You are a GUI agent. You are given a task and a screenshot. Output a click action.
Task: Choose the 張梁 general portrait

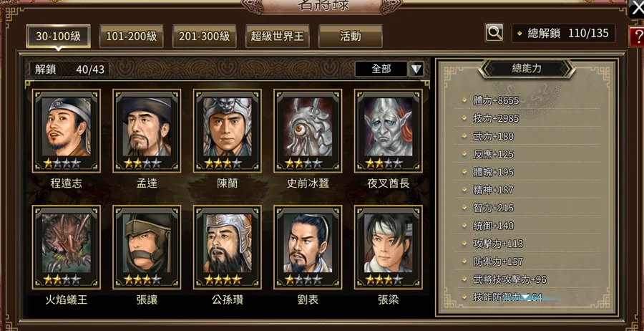[x=388, y=247]
